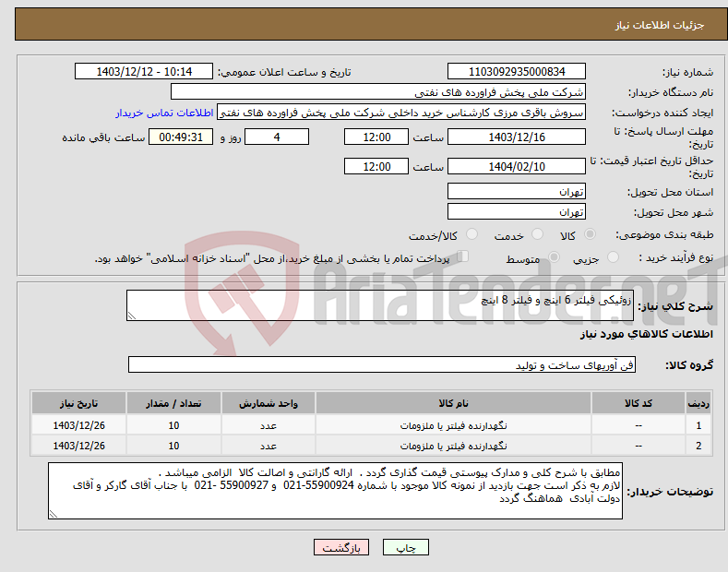Click row 2 need date 1403/12/26
728x572 pixels.
(x=78, y=446)
